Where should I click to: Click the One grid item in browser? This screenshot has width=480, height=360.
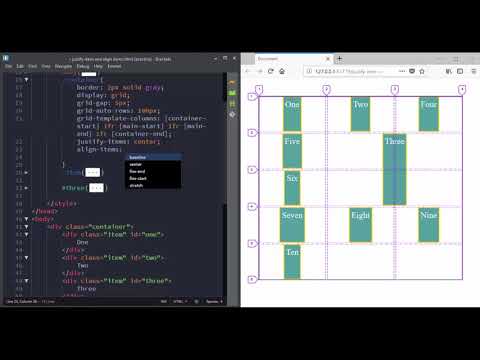(x=292, y=114)
